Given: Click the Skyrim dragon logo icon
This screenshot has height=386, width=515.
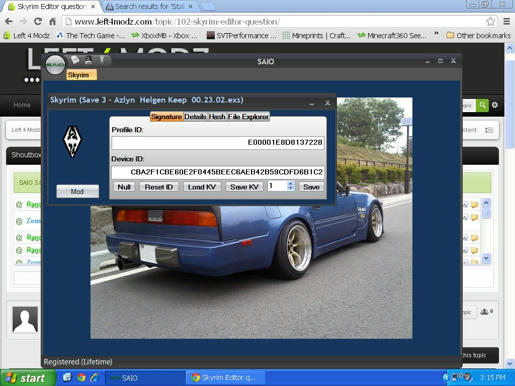Looking at the screenshot, I should click(x=72, y=141).
